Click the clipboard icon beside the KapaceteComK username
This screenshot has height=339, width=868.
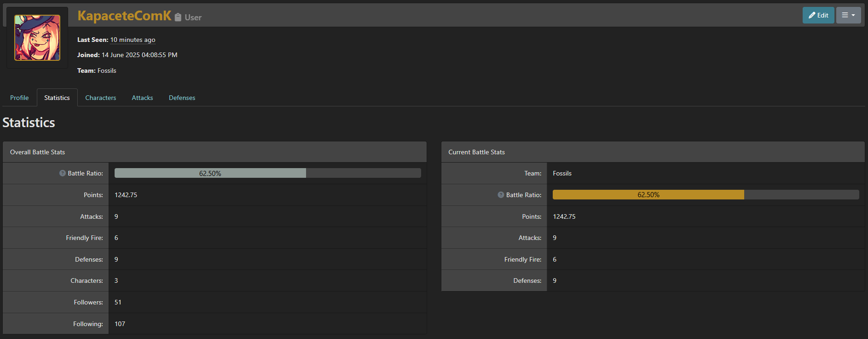178,17
